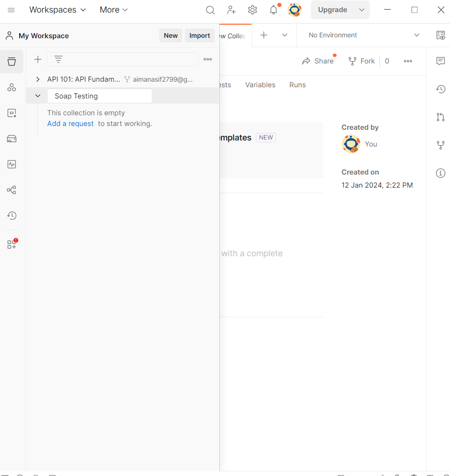Open the pull requests icon in right panel

click(441, 117)
